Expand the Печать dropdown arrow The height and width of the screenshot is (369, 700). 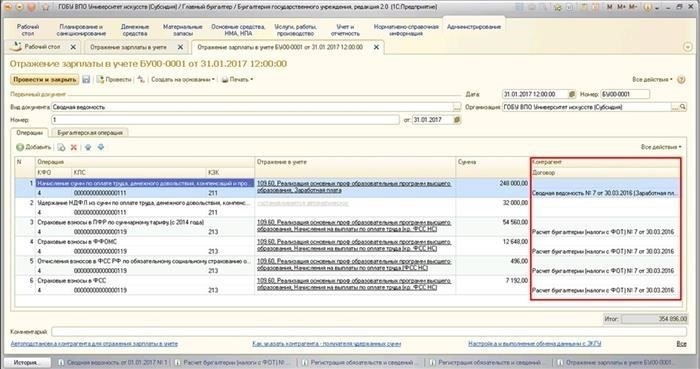[252, 79]
